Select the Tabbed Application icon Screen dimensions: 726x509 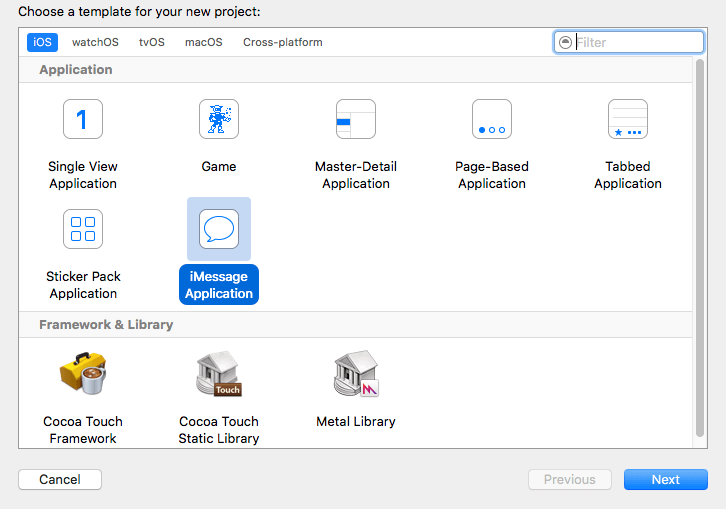coord(628,119)
